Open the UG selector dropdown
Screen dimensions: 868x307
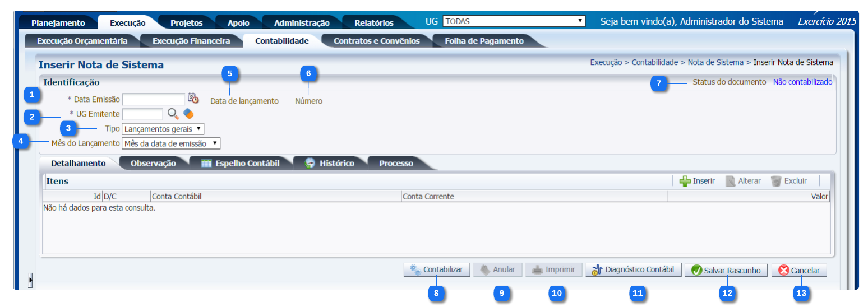coord(514,21)
